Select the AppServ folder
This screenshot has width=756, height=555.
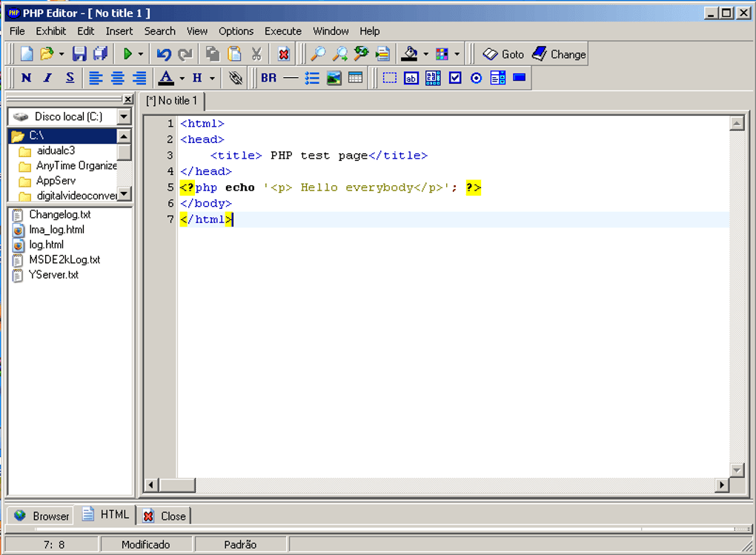pos(56,180)
